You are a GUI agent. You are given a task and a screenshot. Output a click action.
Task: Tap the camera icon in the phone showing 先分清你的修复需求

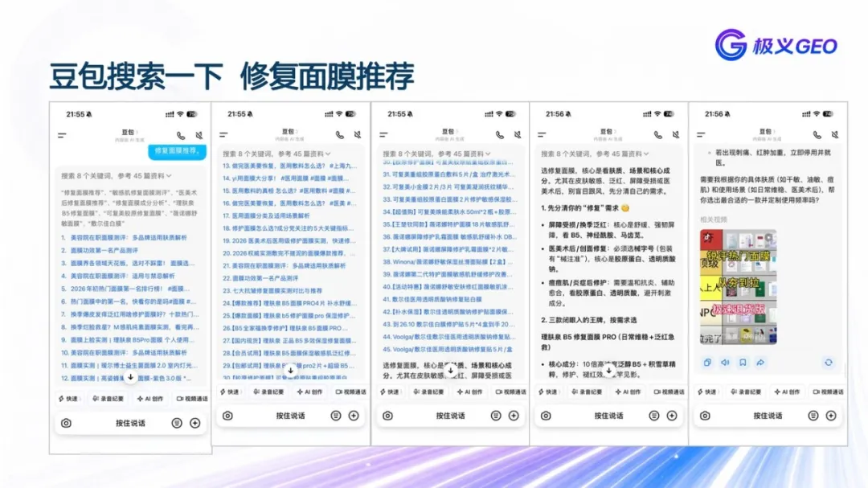pos(546,416)
